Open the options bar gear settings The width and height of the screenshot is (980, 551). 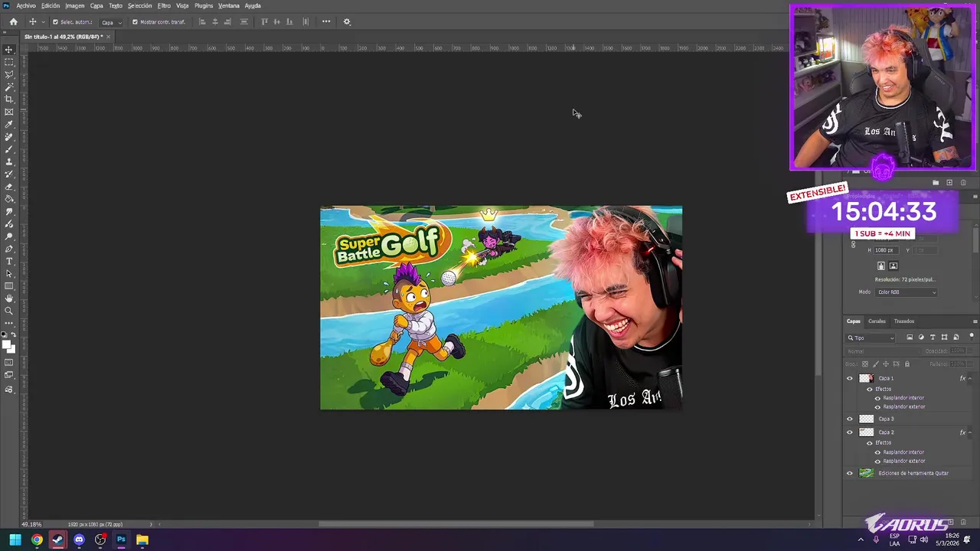(347, 21)
